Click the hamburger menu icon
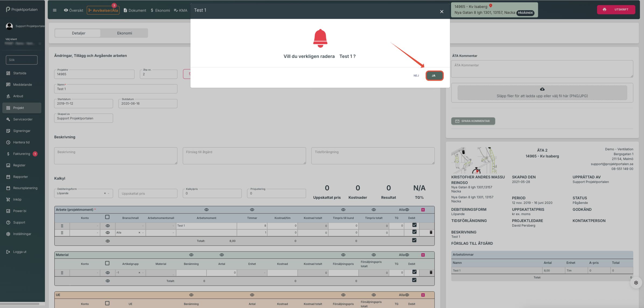 pos(55,10)
